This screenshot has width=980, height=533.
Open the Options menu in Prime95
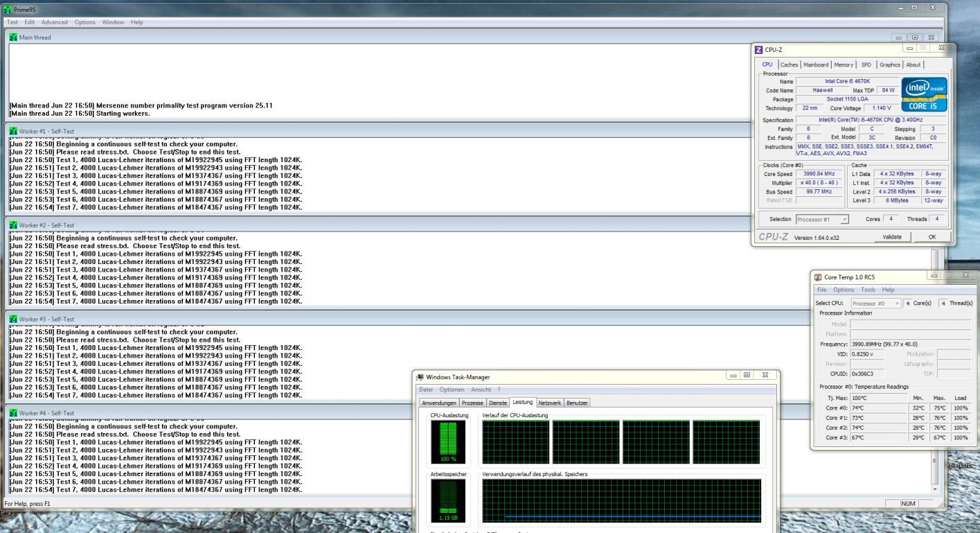pos(85,22)
